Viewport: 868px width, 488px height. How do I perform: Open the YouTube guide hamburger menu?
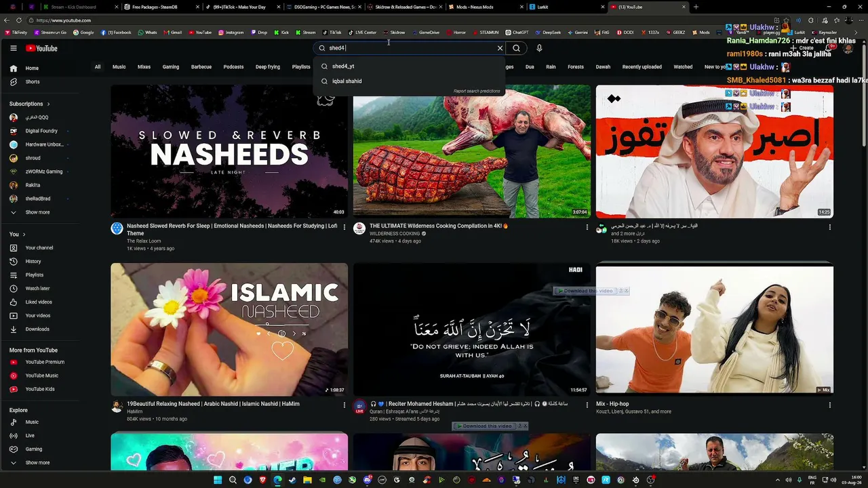pos(13,48)
